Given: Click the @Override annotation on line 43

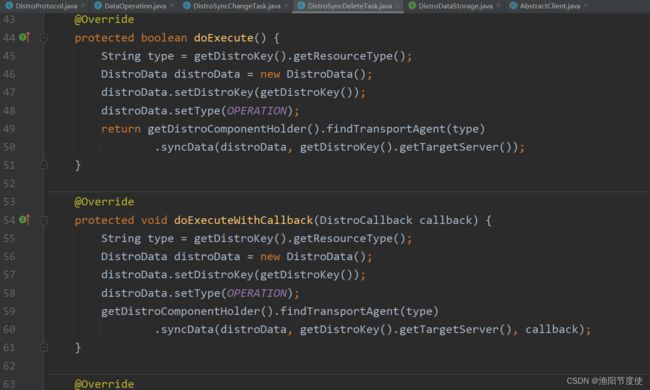Looking at the screenshot, I should [x=104, y=19].
